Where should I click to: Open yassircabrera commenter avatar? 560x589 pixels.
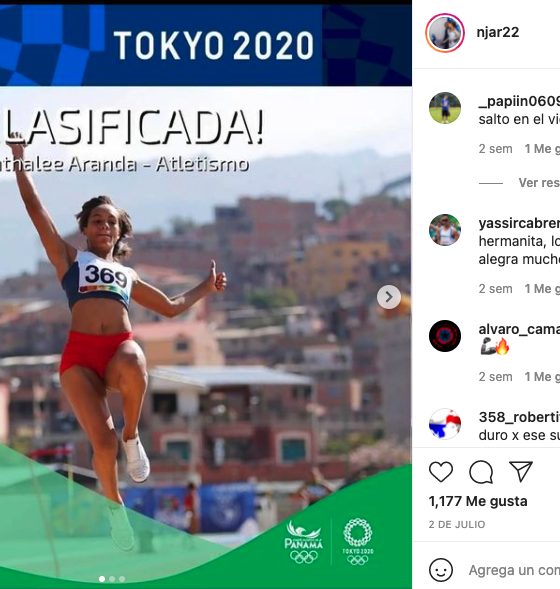click(x=445, y=230)
